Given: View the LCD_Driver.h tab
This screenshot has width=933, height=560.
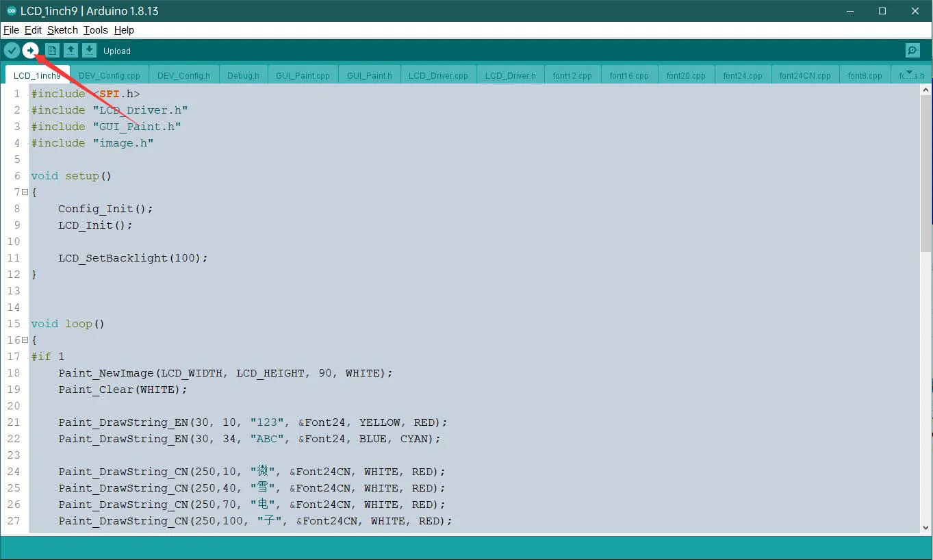Looking at the screenshot, I should point(511,75).
